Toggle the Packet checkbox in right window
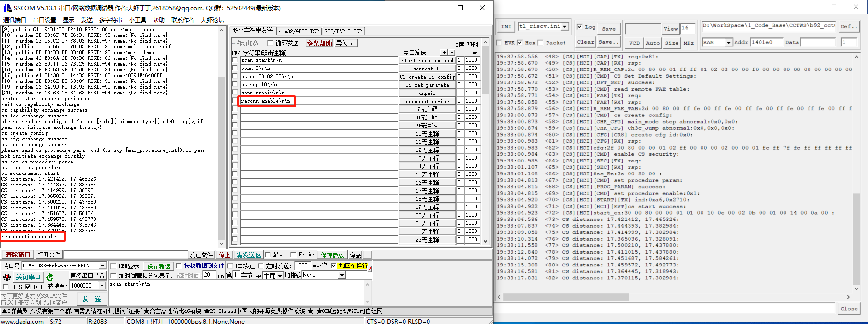 541,43
